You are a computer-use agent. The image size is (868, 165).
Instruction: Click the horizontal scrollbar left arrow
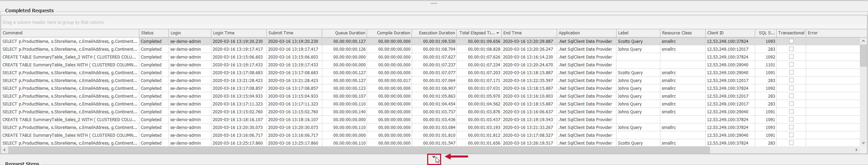[x=4, y=150]
